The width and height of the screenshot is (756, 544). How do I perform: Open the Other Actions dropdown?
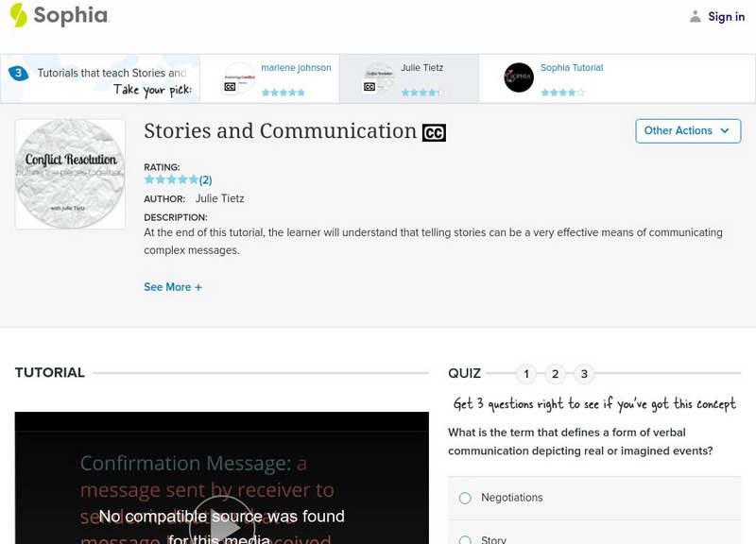(687, 131)
